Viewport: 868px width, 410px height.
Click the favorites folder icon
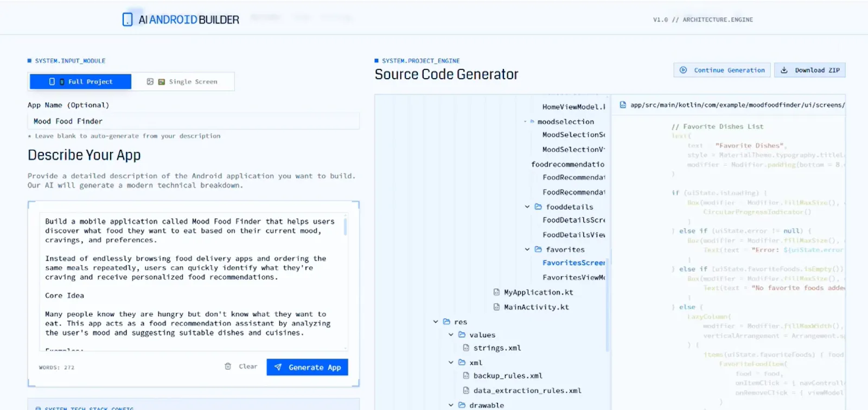point(538,249)
